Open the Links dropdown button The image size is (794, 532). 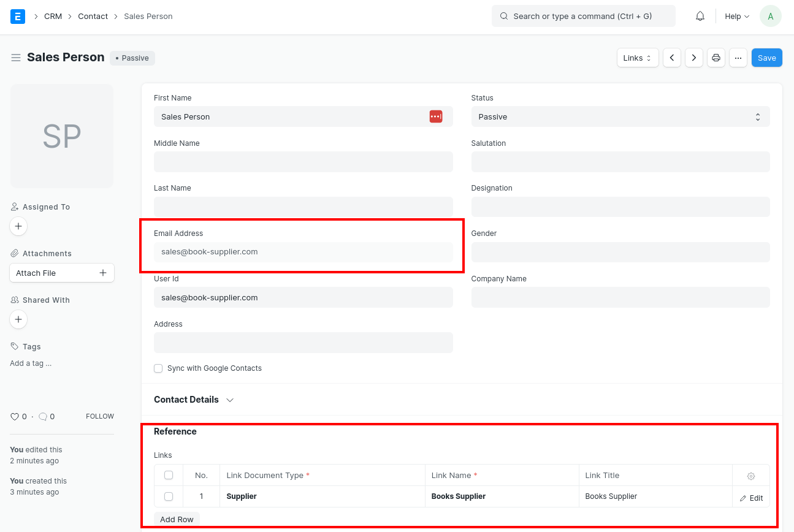(637, 58)
